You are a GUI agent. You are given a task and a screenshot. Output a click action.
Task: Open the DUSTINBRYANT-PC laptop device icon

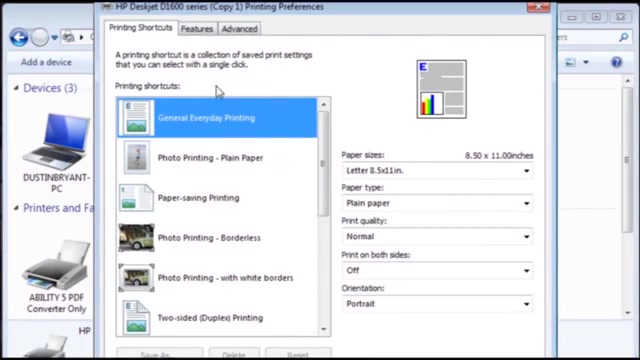point(57,141)
